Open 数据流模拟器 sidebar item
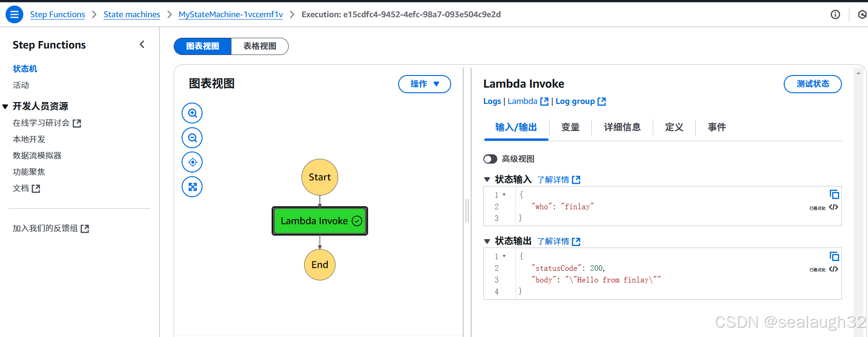 (x=37, y=156)
